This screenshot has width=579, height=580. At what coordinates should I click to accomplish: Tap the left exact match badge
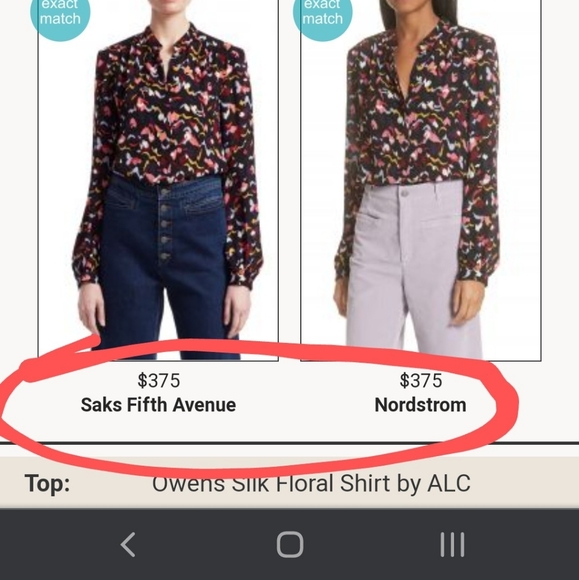point(60,13)
